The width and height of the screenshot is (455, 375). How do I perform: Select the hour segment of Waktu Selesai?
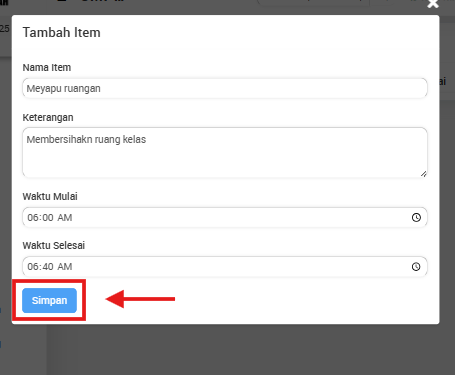[x=32, y=267]
